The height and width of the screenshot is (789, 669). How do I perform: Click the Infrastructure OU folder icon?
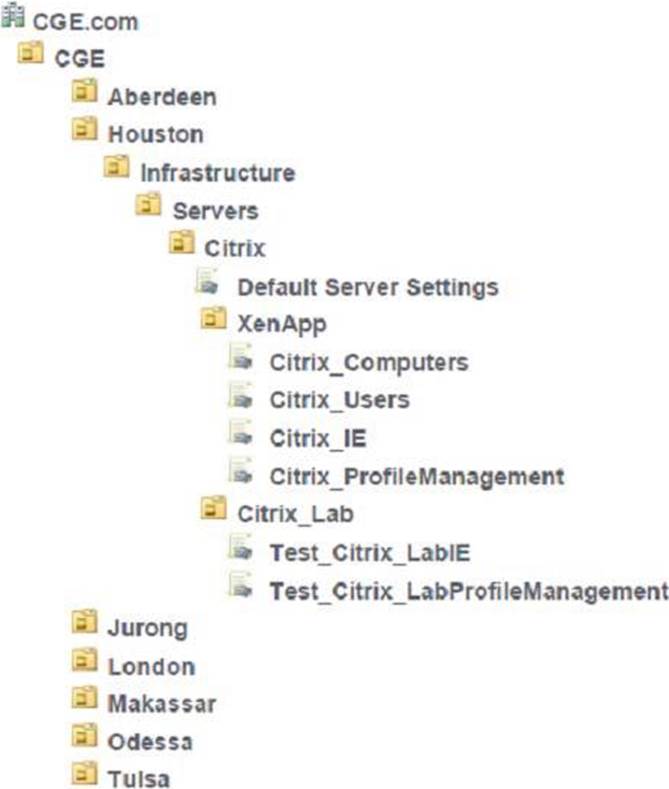point(117,171)
